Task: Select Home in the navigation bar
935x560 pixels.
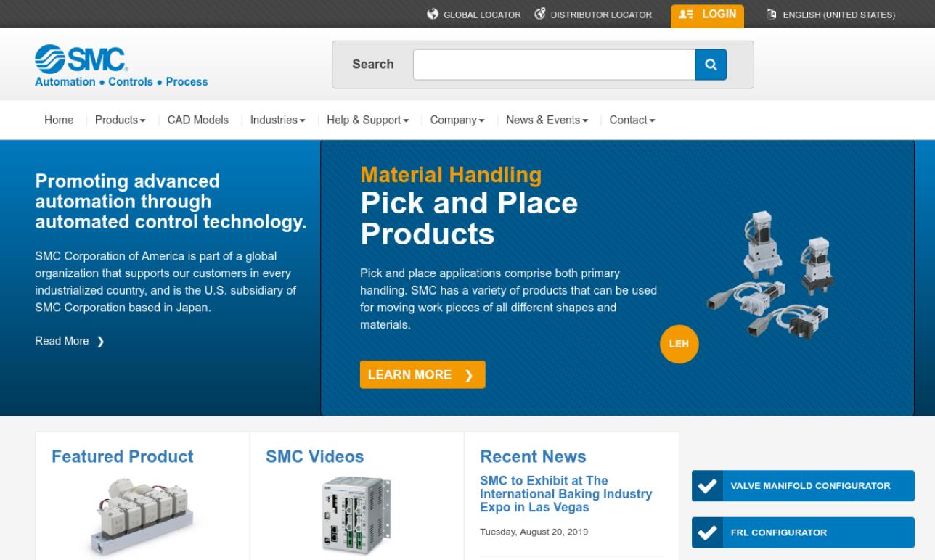Action: click(59, 120)
